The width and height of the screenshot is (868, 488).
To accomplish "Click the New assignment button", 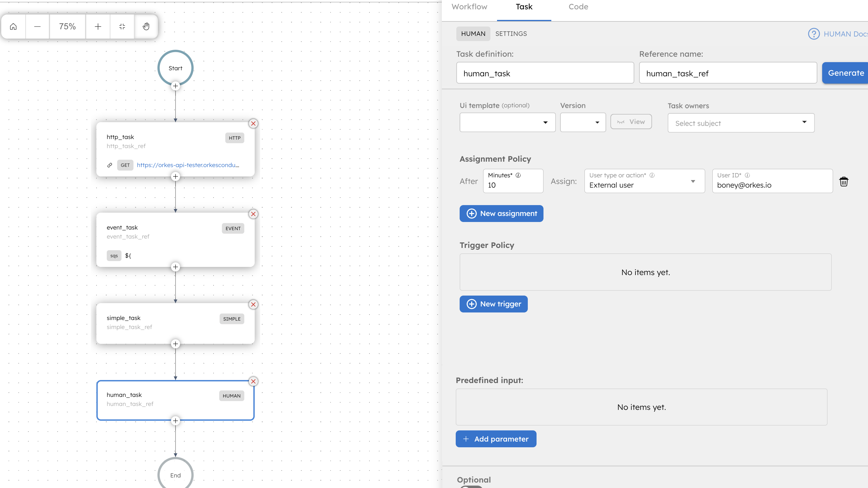I will point(501,213).
